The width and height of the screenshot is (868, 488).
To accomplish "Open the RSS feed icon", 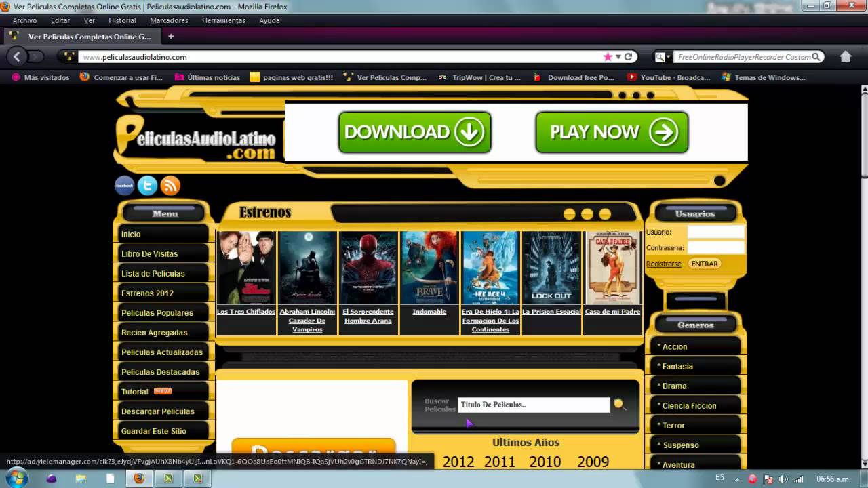I will pos(170,185).
